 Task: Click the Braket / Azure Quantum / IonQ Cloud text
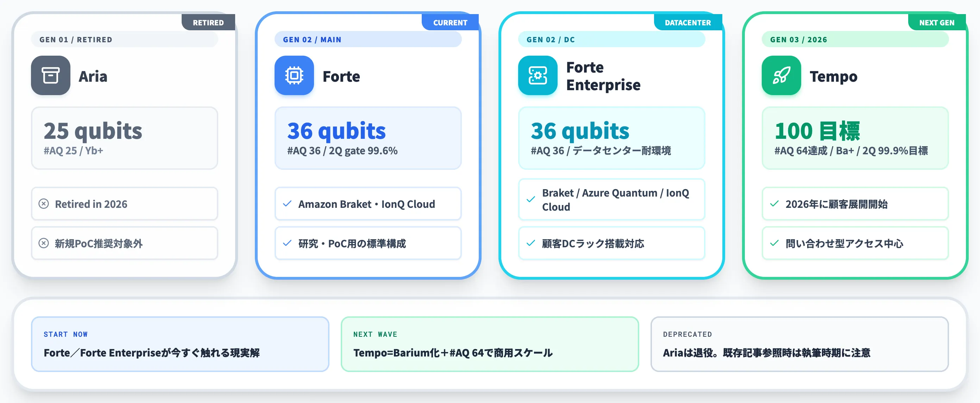click(x=615, y=200)
